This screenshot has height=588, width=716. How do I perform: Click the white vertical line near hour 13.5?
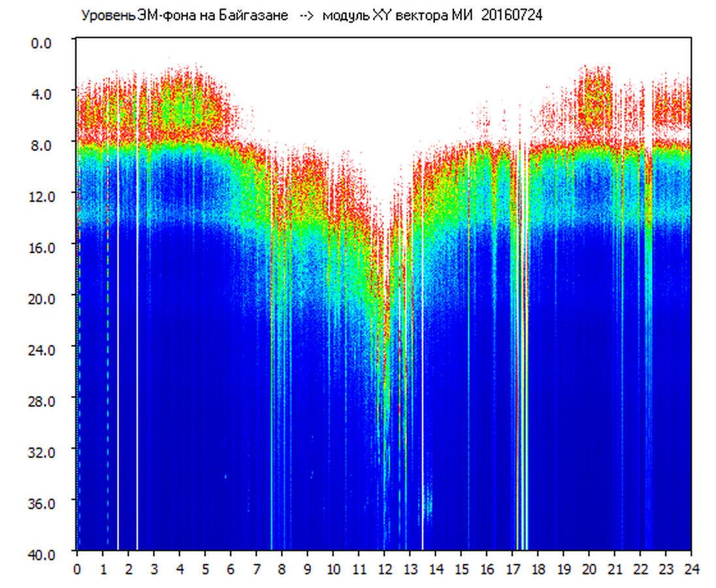[x=422, y=392]
